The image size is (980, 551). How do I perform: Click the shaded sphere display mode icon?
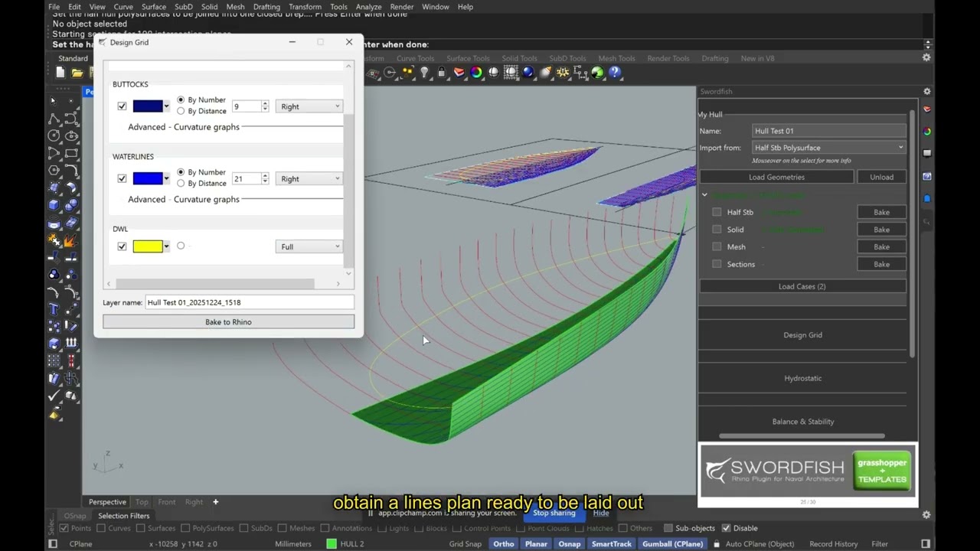tap(494, 73)
